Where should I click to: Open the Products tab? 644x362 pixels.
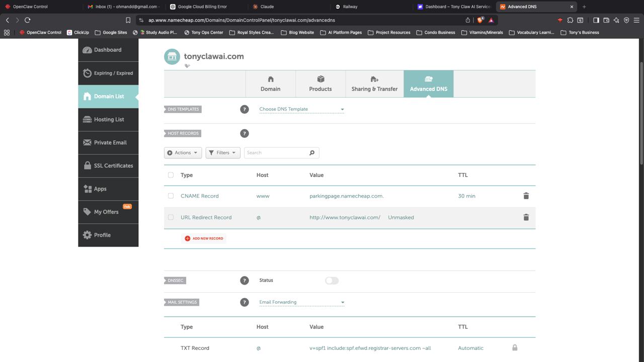point(320,83)
